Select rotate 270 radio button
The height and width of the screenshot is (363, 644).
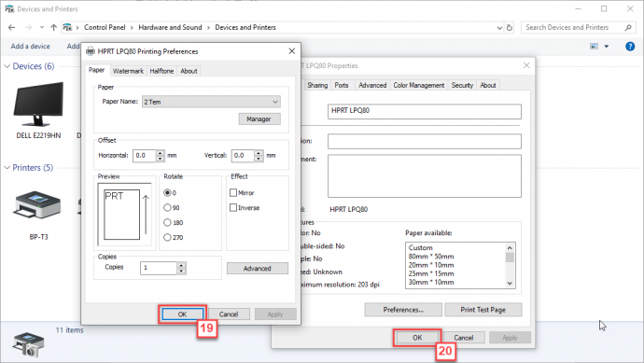[167, 237]
